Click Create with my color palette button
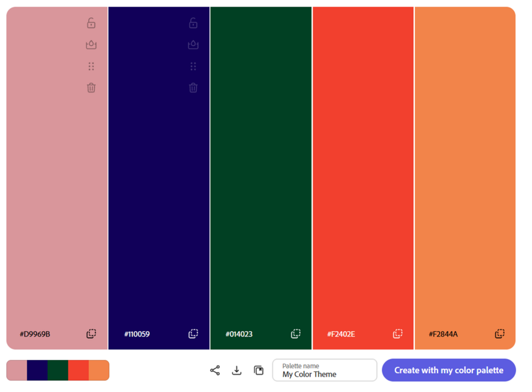The image size is (532, 392). 449,370
